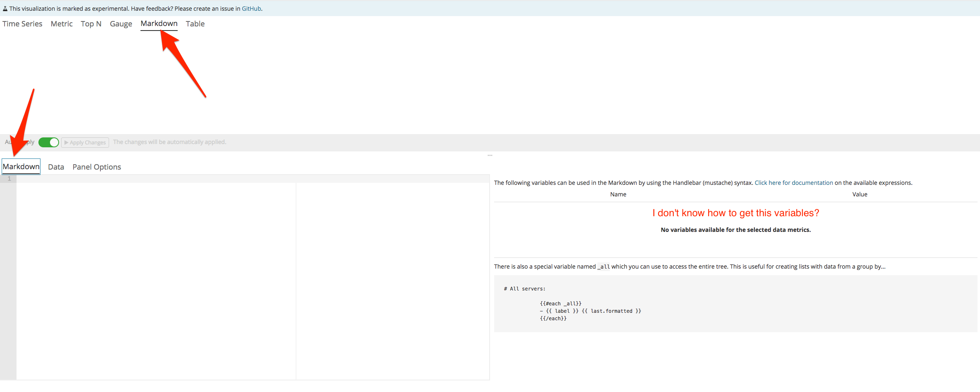Click the play icon in Apply Changes

67,142
